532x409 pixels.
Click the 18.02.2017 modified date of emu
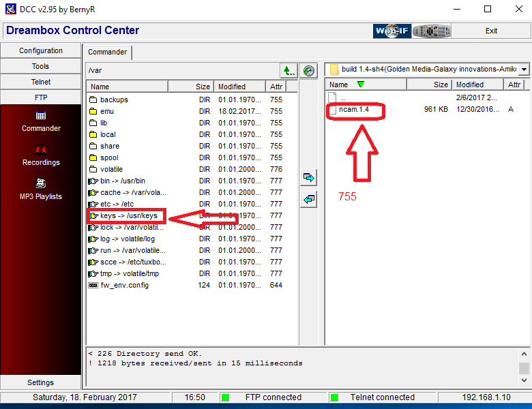click(239, 111)
